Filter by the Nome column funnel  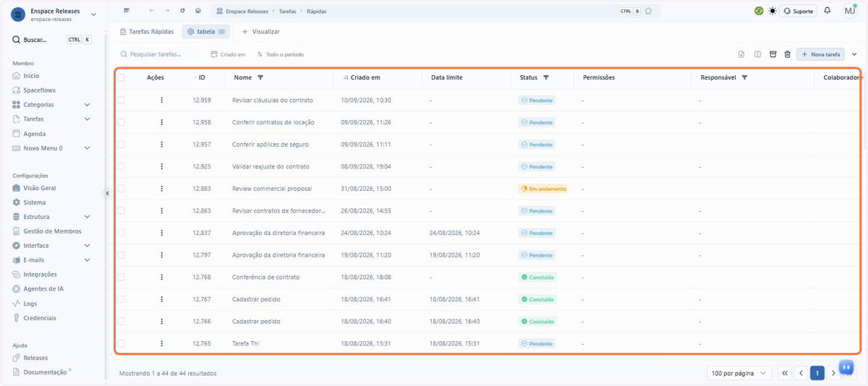pyautogui.click(x=260, y=77)
